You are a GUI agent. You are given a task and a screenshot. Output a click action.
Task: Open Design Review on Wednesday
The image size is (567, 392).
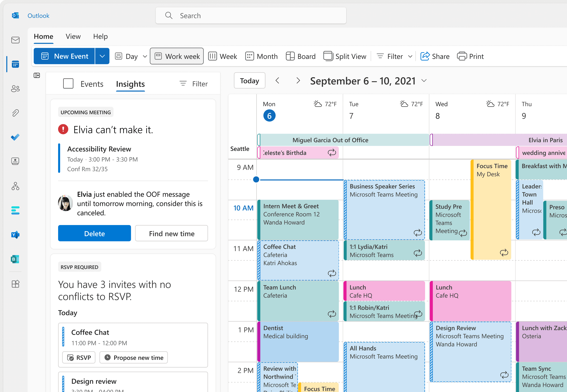click(470, 352)
